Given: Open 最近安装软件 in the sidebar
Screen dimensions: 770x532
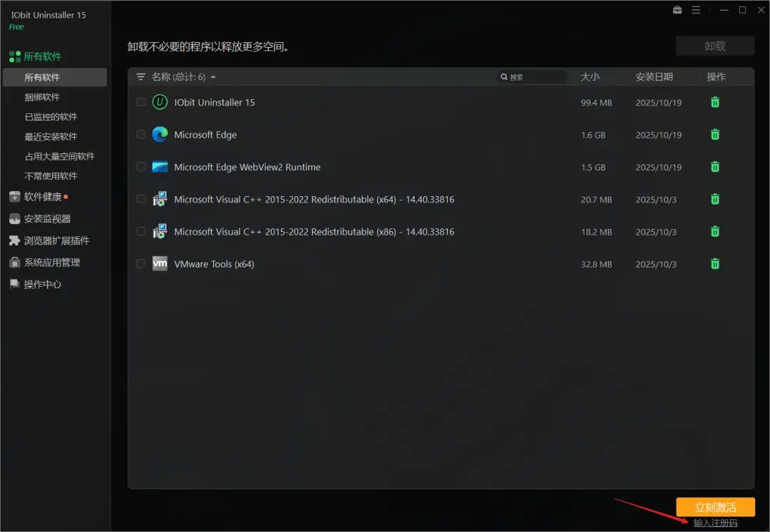Looking at the screenshot, I should (x=51, y=136).
